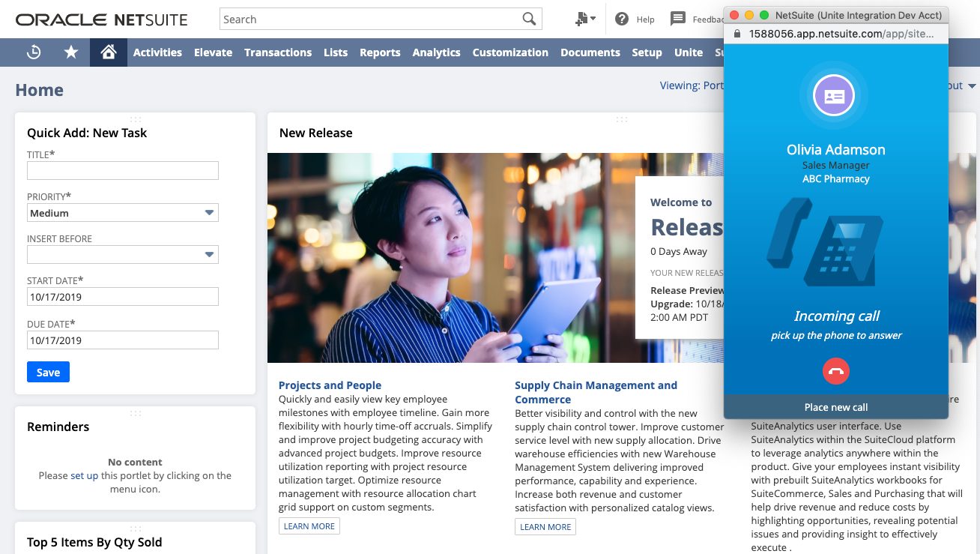Image resolution: width=980 pixels, height=554 pixels.
Task: Open the Documents menu
Action: tap(590, 52)
